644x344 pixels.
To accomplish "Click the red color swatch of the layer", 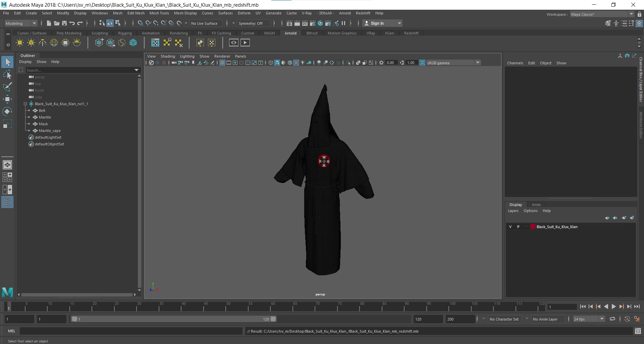I will tap(533, 227).
